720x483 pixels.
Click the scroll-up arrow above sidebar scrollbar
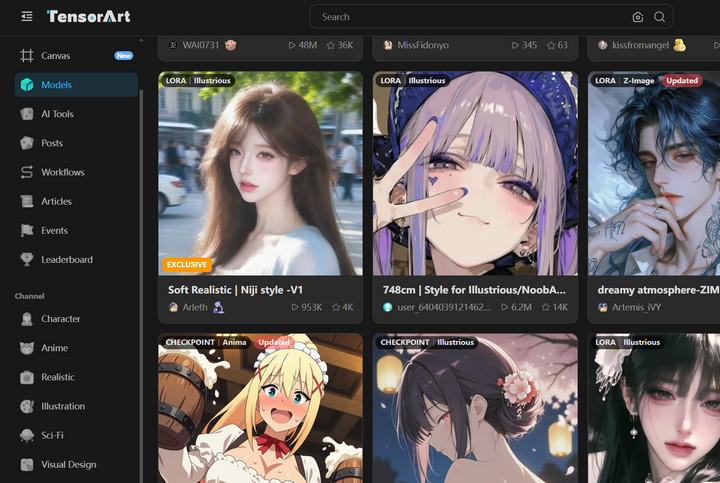(141, 40)
